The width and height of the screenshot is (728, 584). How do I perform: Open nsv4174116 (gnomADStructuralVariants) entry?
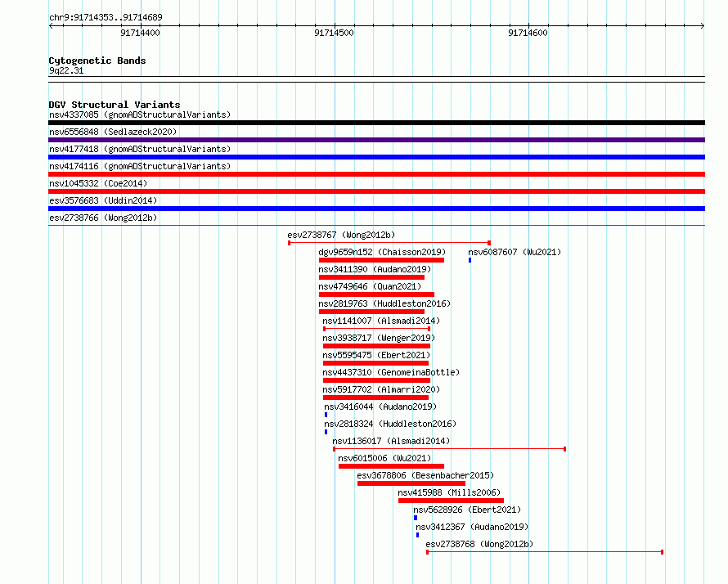click(x=140, y=166)
